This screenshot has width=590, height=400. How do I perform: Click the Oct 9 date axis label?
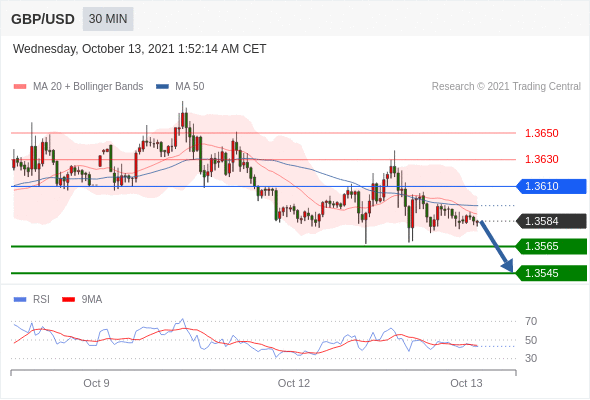tap(96, 383)
